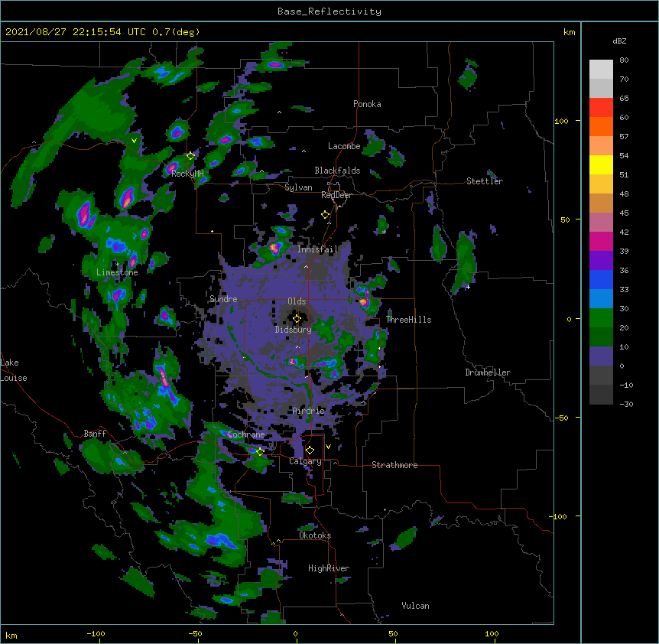Click the Sylvan label
659x644 pixels.
pos(298,187)
